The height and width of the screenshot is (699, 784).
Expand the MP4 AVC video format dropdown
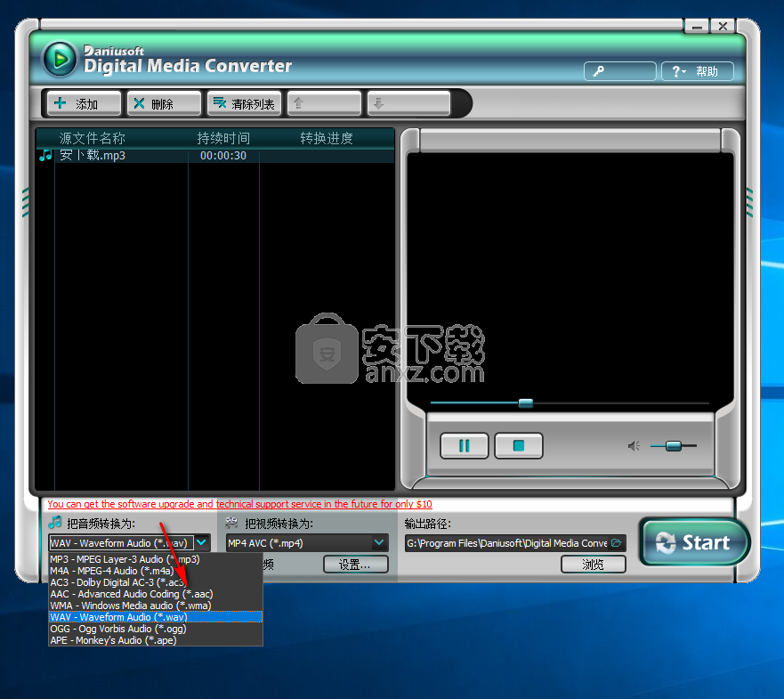[x=379, y=542]
